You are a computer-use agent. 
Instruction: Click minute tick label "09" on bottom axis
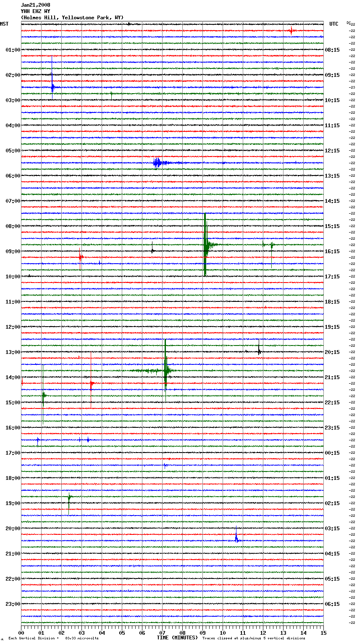[202, 633]
